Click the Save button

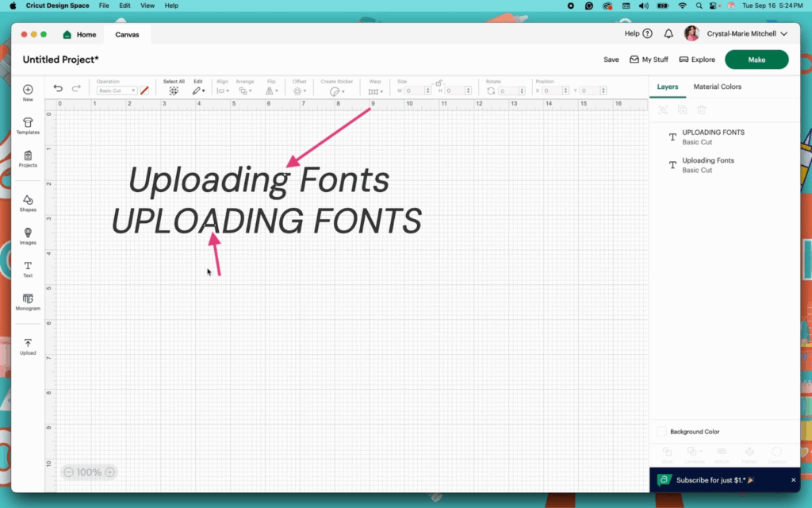(611, 60)
